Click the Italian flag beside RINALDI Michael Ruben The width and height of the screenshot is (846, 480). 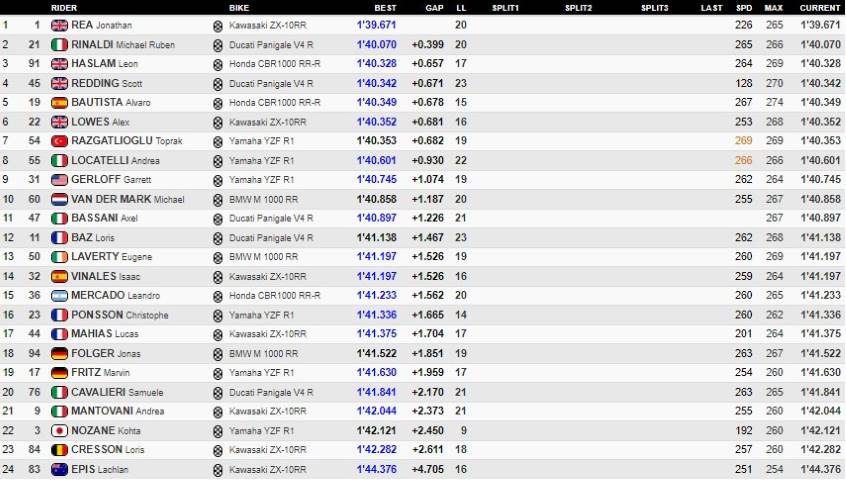point(59,45)
